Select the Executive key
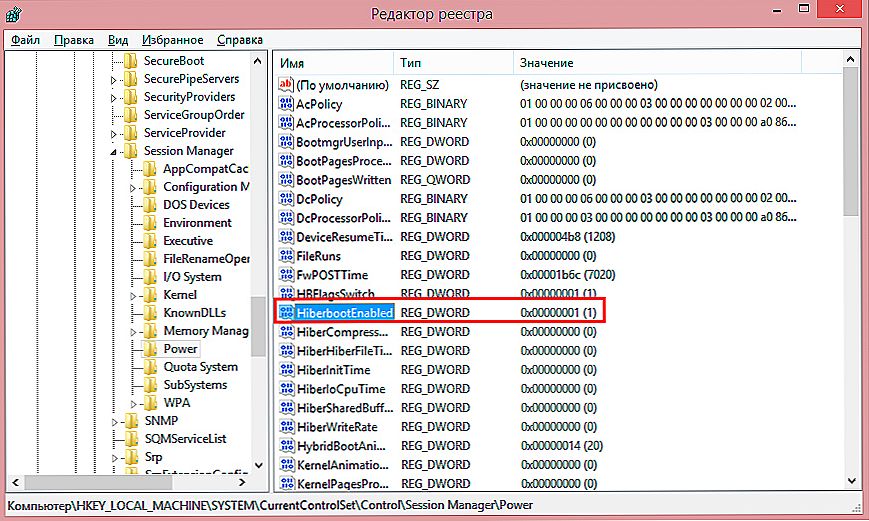The width and height of the screenshot is (869, 521). point(188,241)
